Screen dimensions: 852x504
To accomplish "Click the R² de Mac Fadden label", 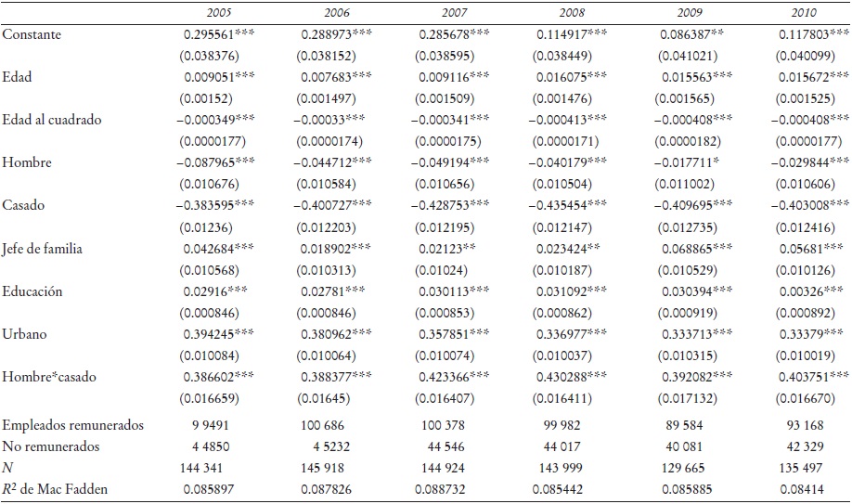I will click(60, 489).
